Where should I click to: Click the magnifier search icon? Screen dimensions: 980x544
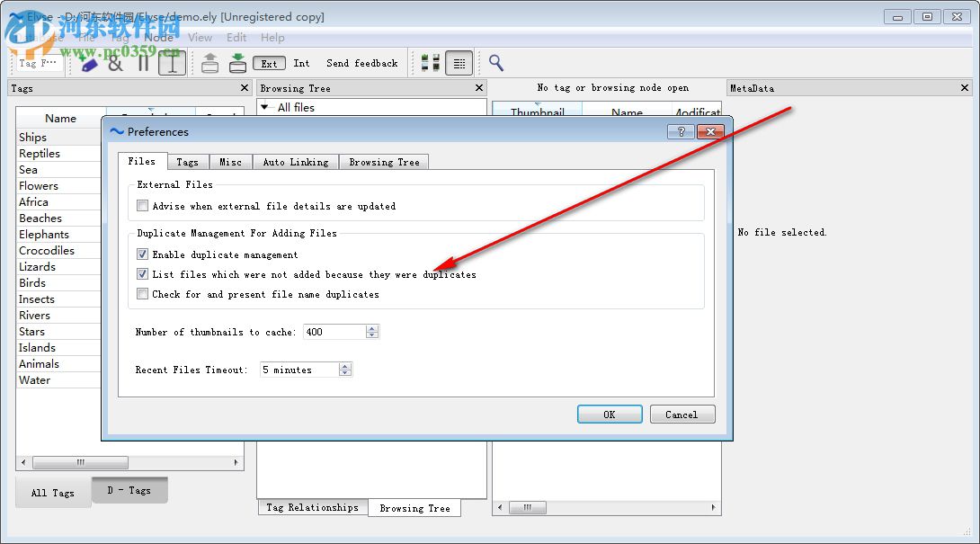tap(496, 63)
